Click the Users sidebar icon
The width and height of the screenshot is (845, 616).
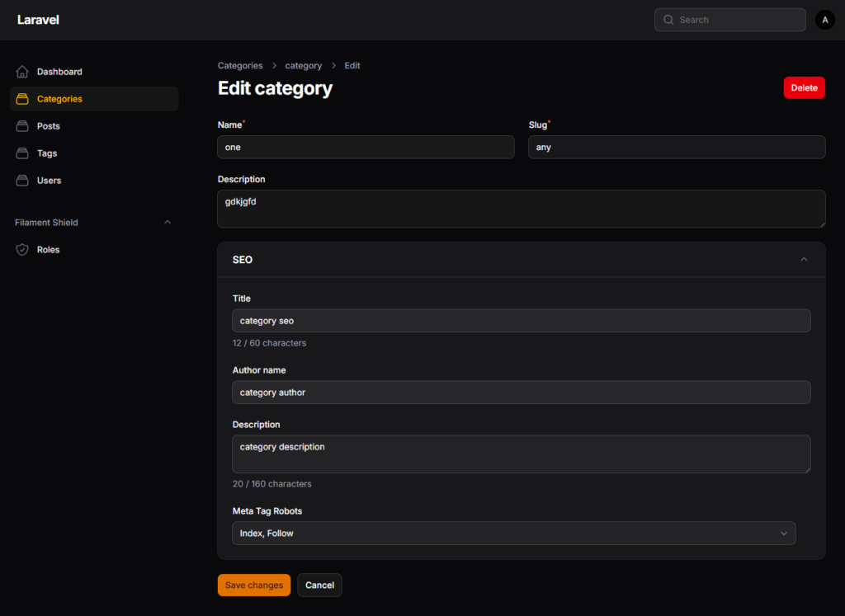pyautogui.click(x=22, y=181)
